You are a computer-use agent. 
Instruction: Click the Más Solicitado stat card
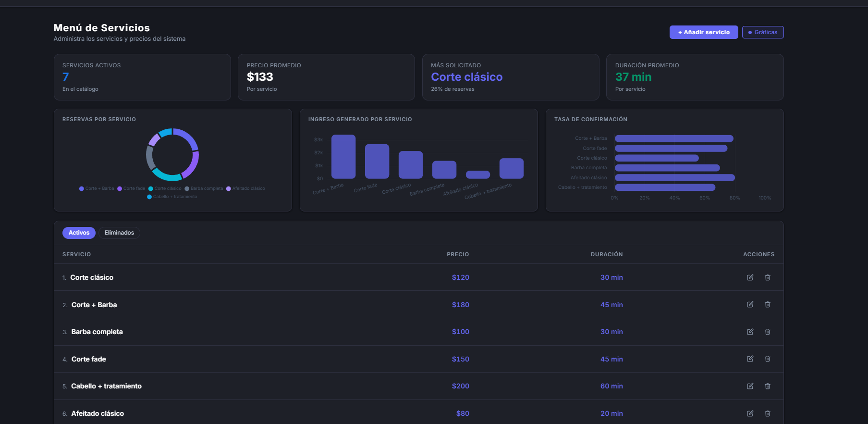511,77
